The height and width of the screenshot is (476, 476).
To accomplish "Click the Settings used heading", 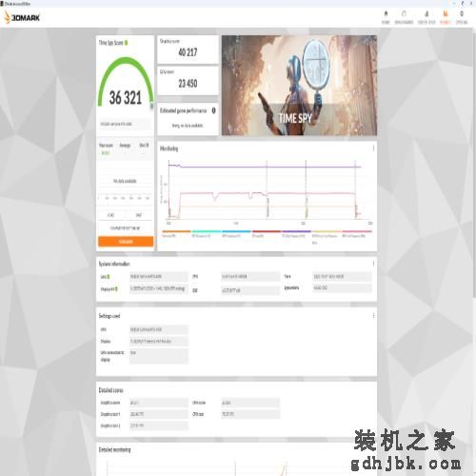I will [109, 316].
